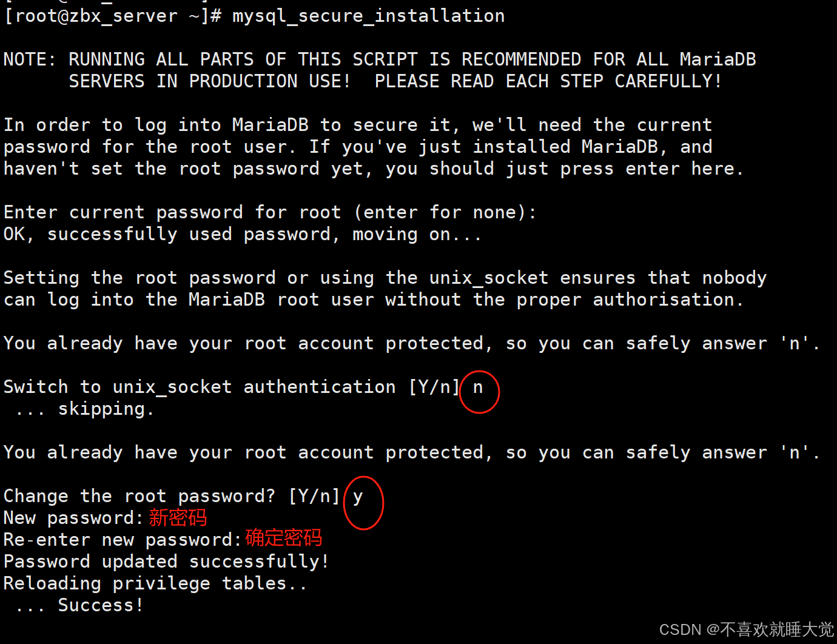Click 'OK, successfully used password' line
Image resolution: width=837 pixels, height=644 pixels.
click(x=243, y=234)
